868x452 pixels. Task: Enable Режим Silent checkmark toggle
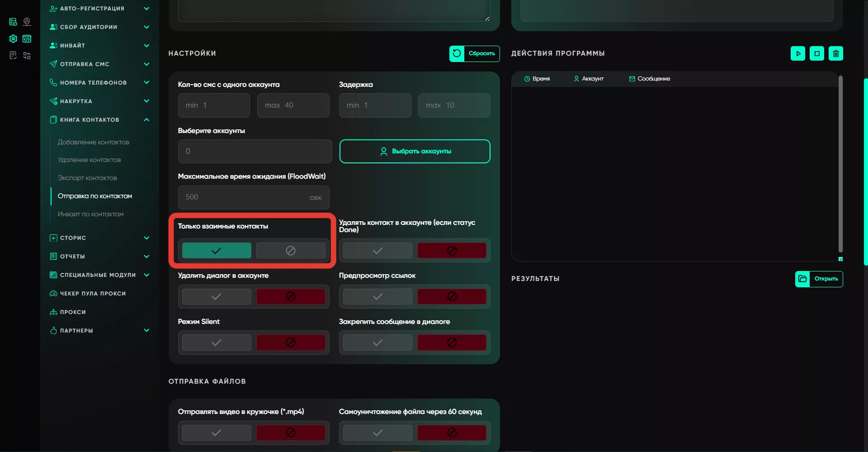pyautogui.click(x=217, y=343)
